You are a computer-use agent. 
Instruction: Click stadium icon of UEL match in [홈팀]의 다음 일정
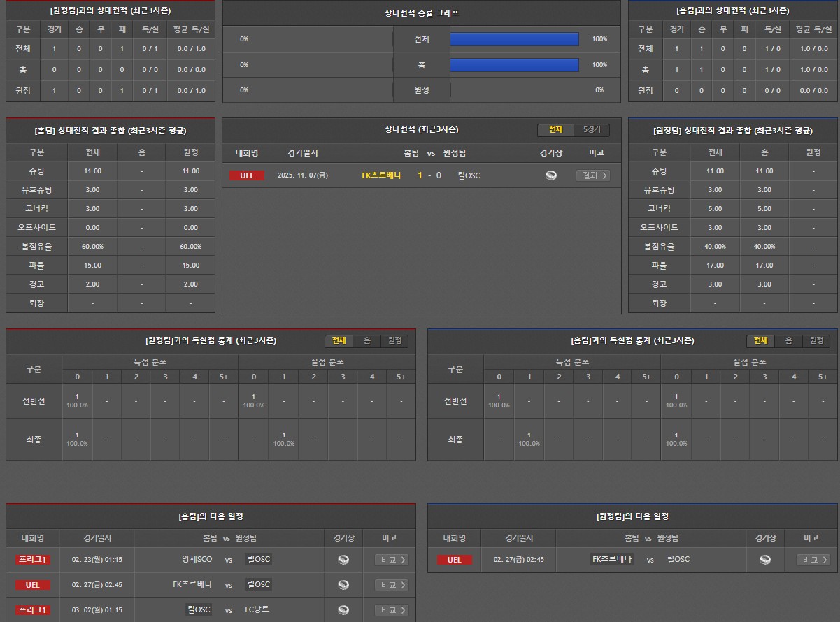(343, 585)
